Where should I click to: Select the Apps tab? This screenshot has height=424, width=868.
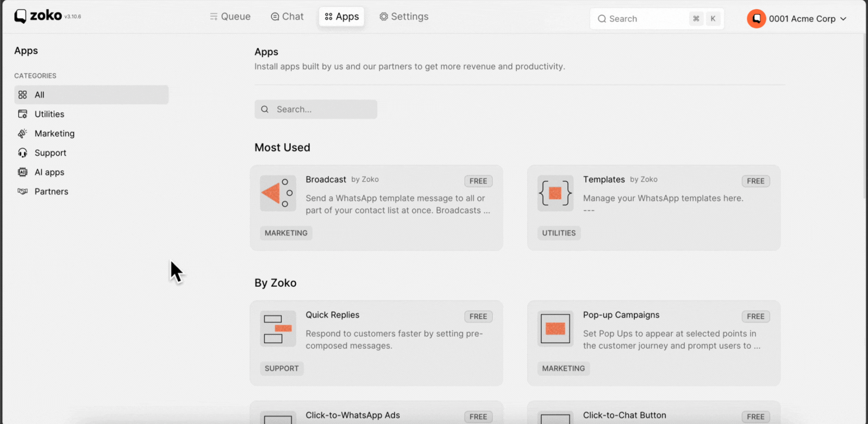[342, 17]
